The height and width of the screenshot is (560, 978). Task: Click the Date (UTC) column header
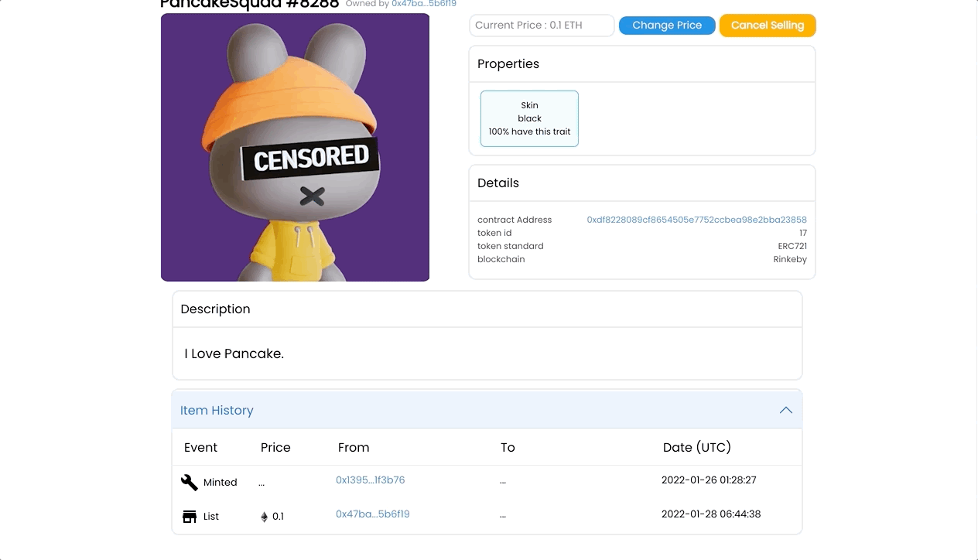697,447
